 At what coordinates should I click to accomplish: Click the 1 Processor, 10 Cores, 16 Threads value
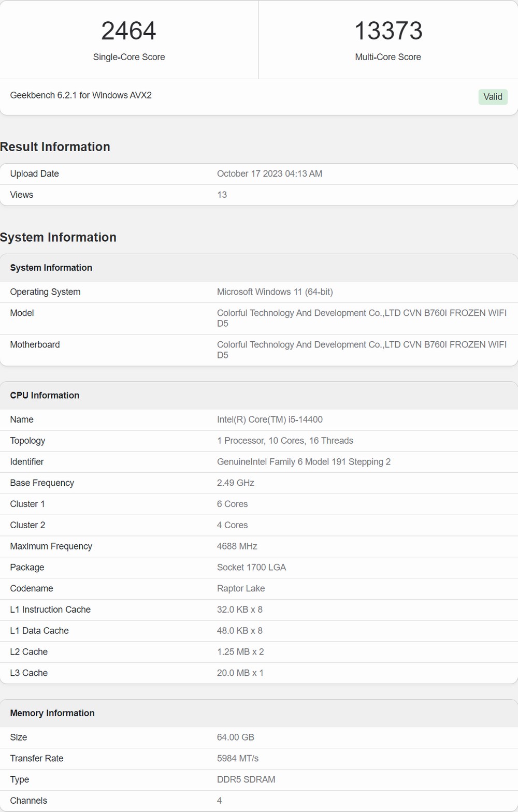(x=285, y=441)
